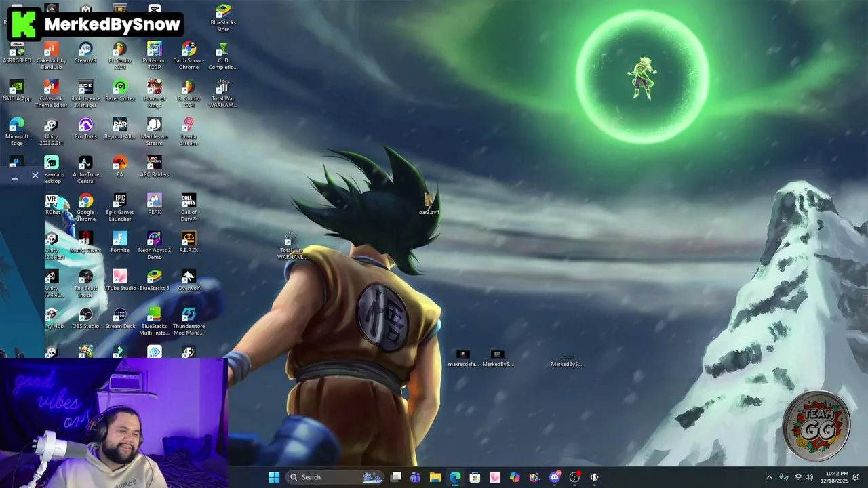Launch the Stream Deck shortcut
The image size is (868, 488).
(x=120, y=319)
